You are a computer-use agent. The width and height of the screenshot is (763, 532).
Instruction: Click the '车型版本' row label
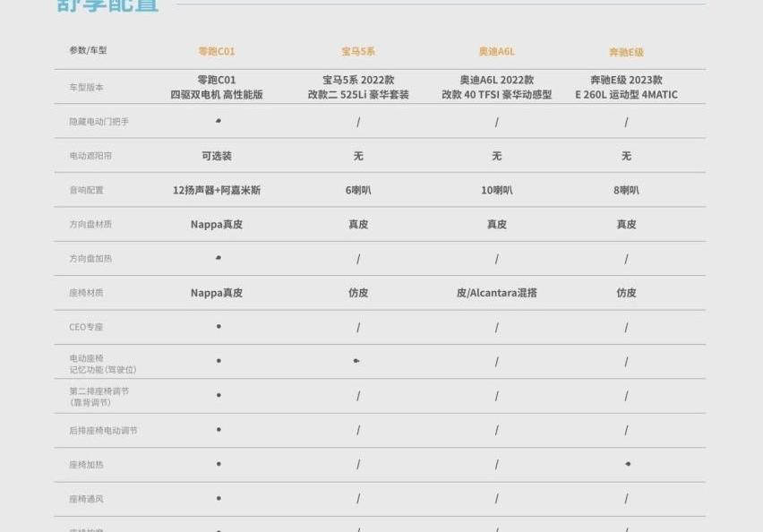pyautogui.click(x=86, y=88)
